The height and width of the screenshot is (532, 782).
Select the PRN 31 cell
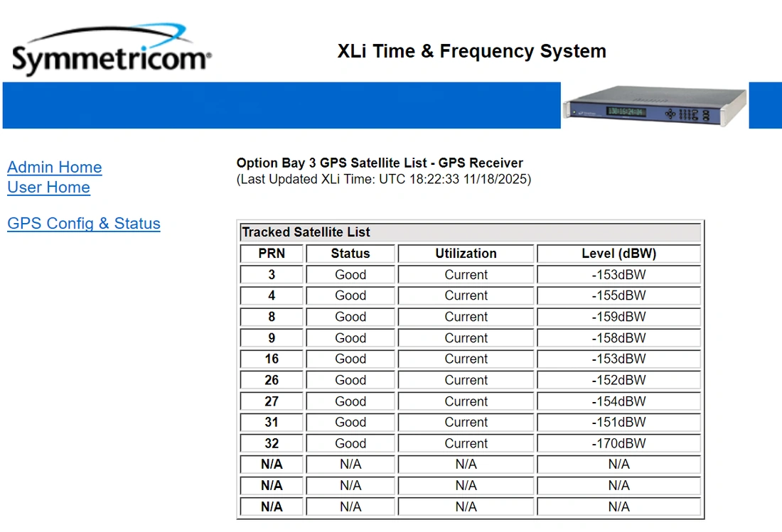(272, 422)
